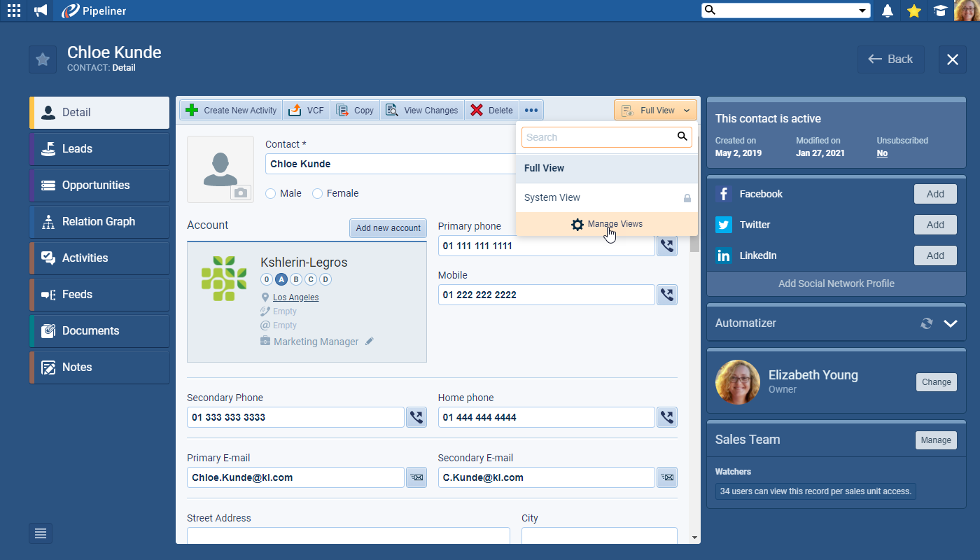Expand the Automatizer section chevron
This screenshot has height=560, width=980.
950,323
